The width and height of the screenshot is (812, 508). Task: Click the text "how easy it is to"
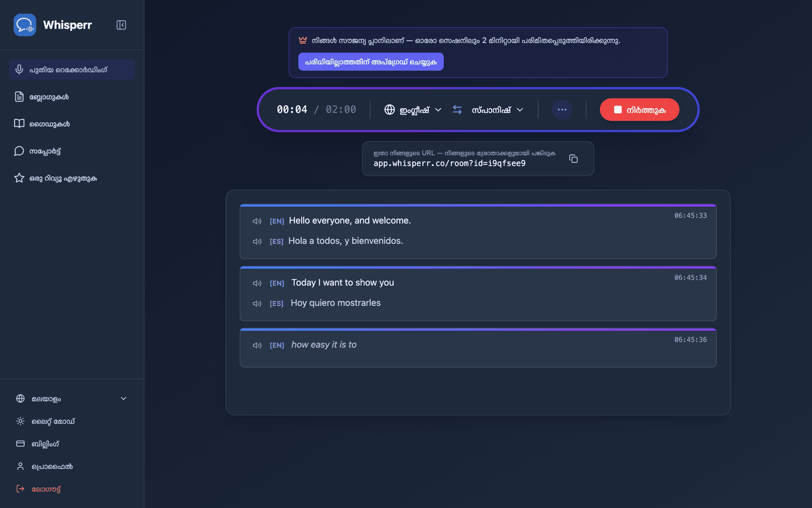[x=324, y=344]
